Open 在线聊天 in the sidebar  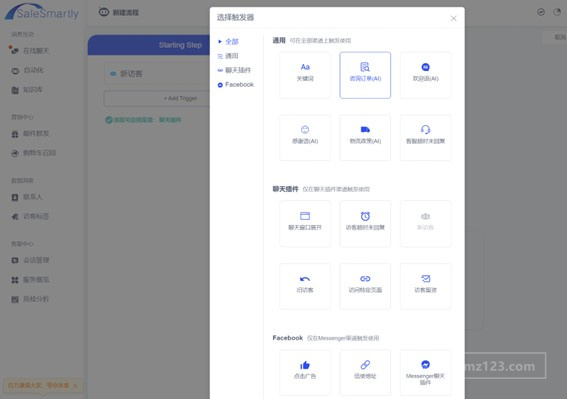(31, 51)
